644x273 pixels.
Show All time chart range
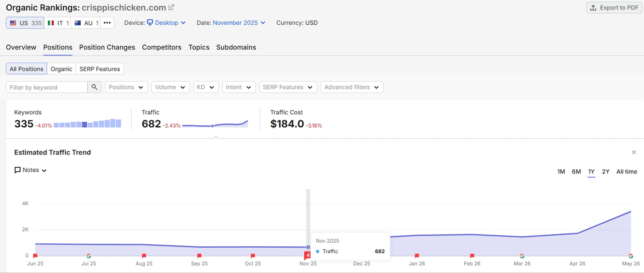point(627,172)
